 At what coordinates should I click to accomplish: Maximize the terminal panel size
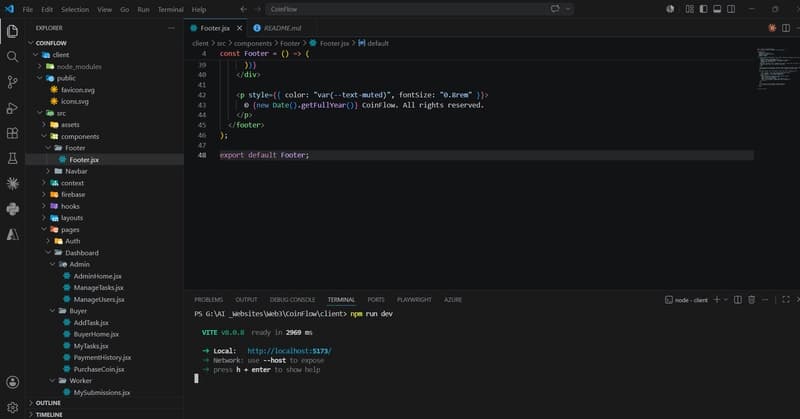(x=786, y=300)
